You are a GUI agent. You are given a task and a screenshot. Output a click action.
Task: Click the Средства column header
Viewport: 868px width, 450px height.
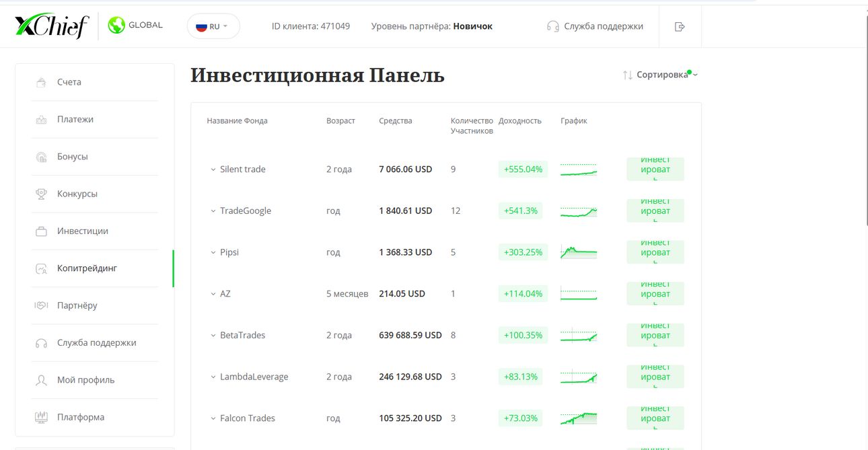pyautogui.click(x=396, y=121)
